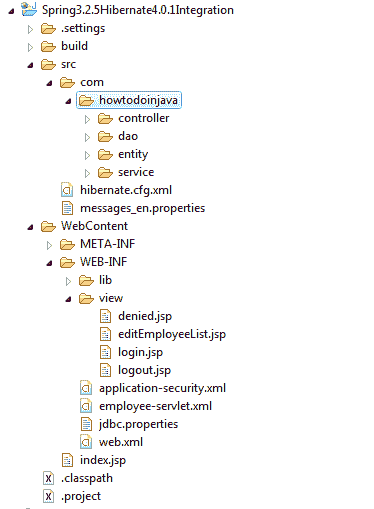Select the index.jsp file name
This screenshot has width=374, height=509.
tap(103, 460)
